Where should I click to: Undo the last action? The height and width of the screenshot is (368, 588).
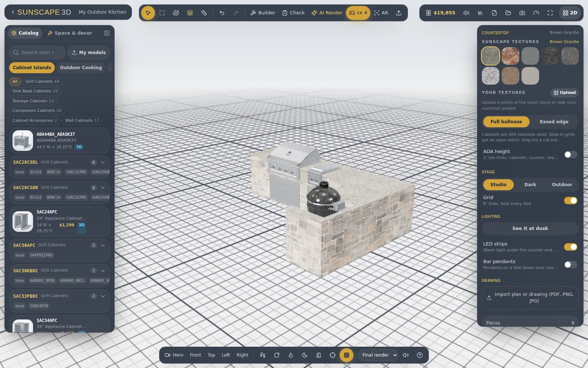click(x=222, y=13)
